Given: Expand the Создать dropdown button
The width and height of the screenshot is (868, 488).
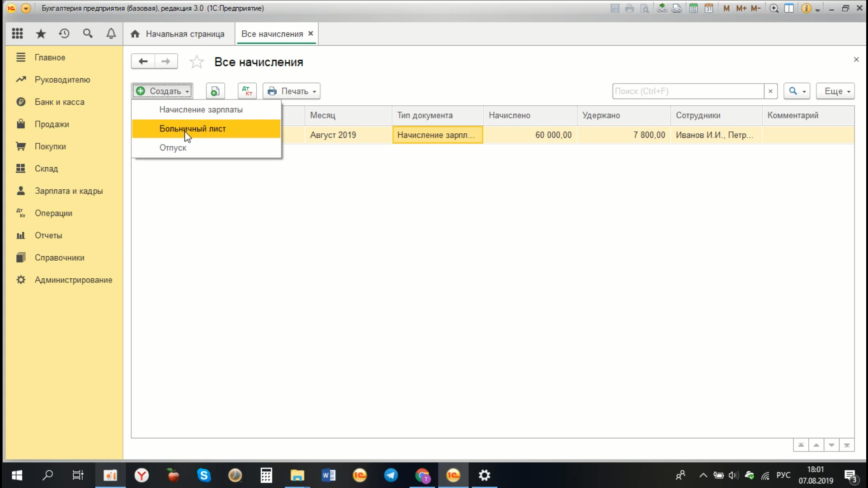Looking at the screenshot, I should [162, 91].
